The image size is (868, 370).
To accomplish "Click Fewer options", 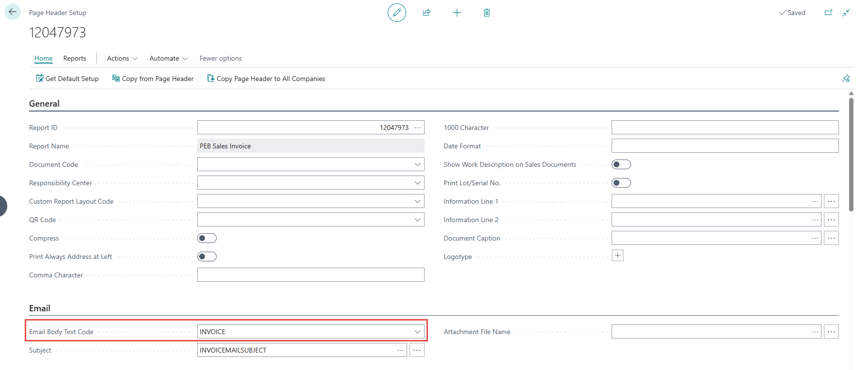I will click(x=221, y=58).
